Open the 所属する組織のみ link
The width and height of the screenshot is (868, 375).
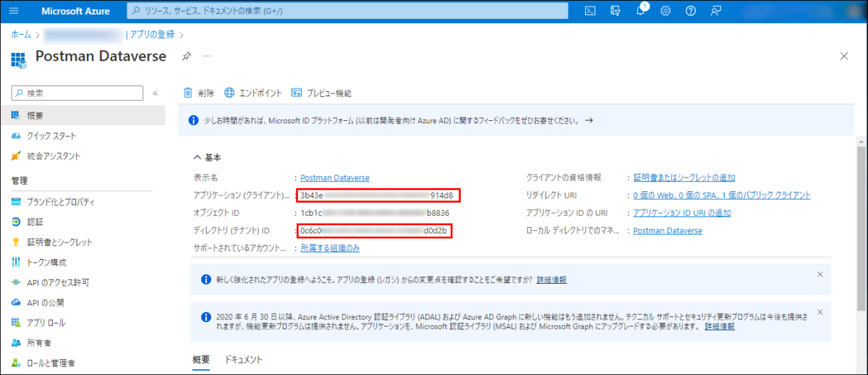(330, 248)
